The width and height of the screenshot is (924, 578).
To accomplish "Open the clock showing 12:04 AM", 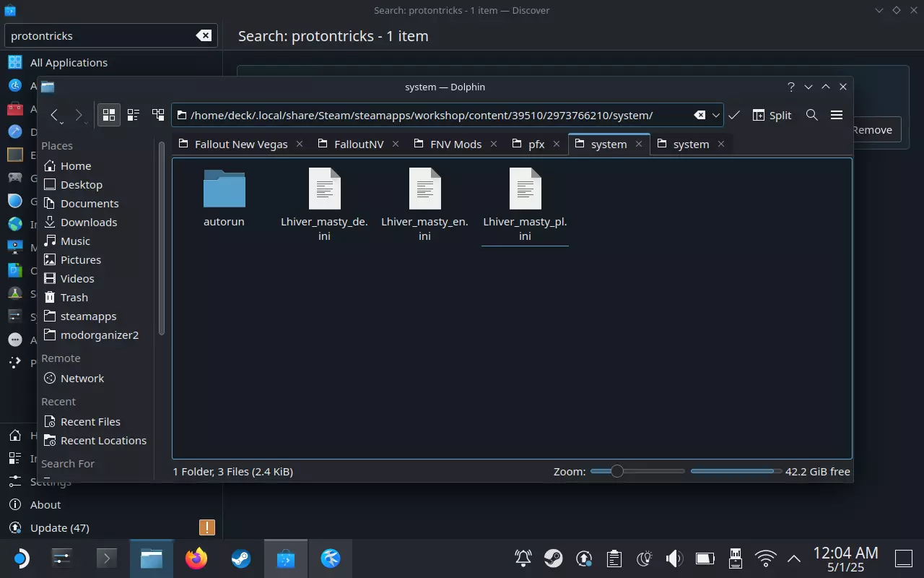I will click(x=845, y=558).
